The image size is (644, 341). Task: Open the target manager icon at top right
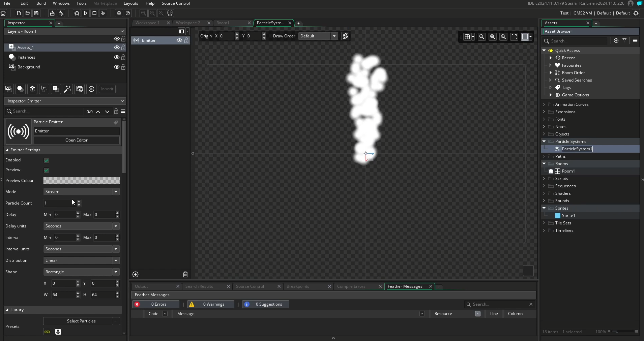636,13
